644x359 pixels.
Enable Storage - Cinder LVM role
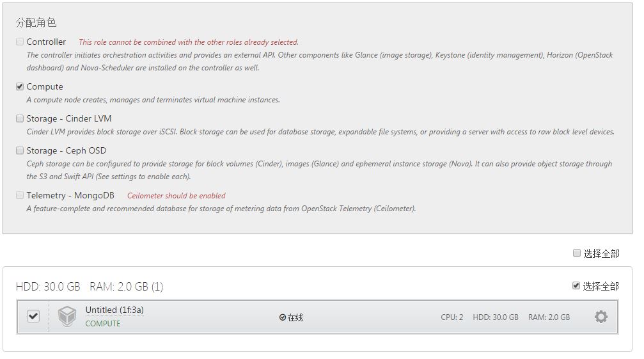pos(20,118)
